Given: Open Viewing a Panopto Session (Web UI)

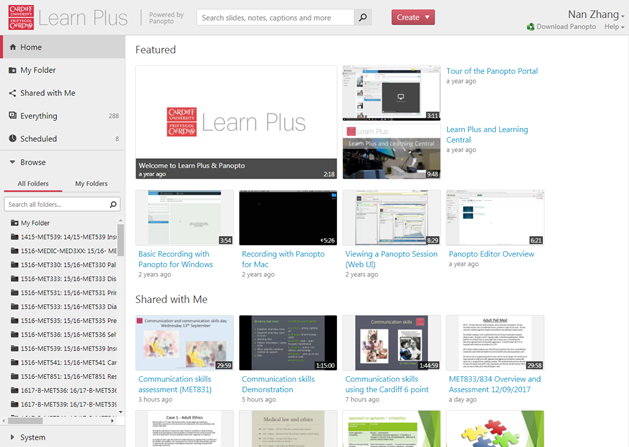Looking at the screenshot, I should point(391,259).
